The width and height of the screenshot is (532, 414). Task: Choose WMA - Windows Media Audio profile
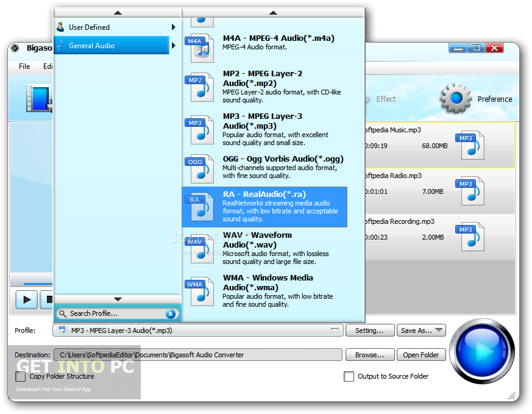click(264, 291)
